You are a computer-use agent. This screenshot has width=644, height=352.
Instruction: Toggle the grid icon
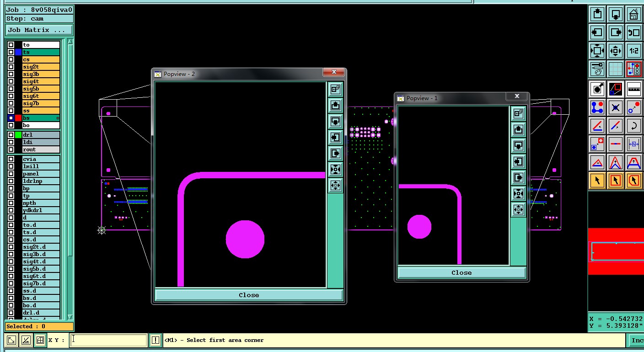616,69
